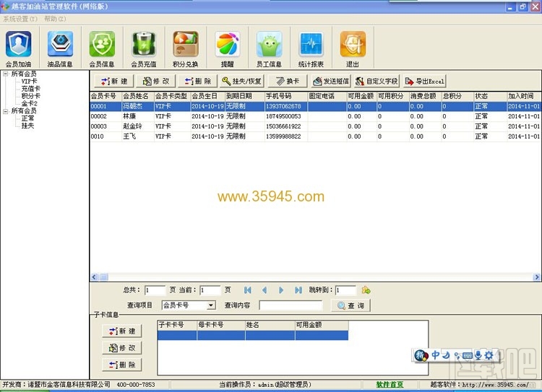
Task: Select the 正常 status tree item
Action: coord(27,118)
